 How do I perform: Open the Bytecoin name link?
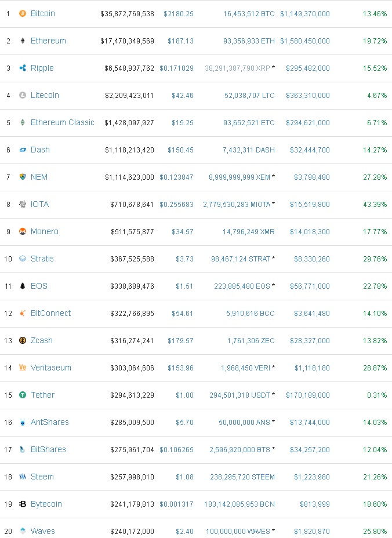pyautogui.click(x=46, y=504)
